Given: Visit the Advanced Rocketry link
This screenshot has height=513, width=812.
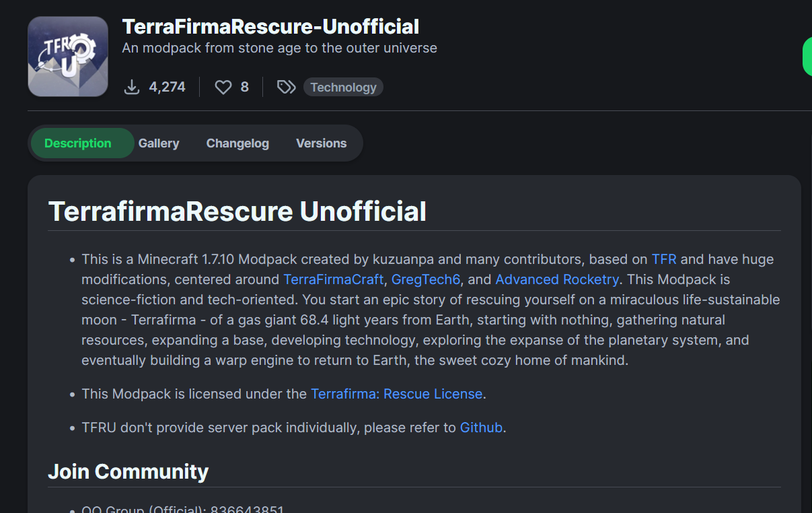Looking at the screenshot, I should click(556, 279).
